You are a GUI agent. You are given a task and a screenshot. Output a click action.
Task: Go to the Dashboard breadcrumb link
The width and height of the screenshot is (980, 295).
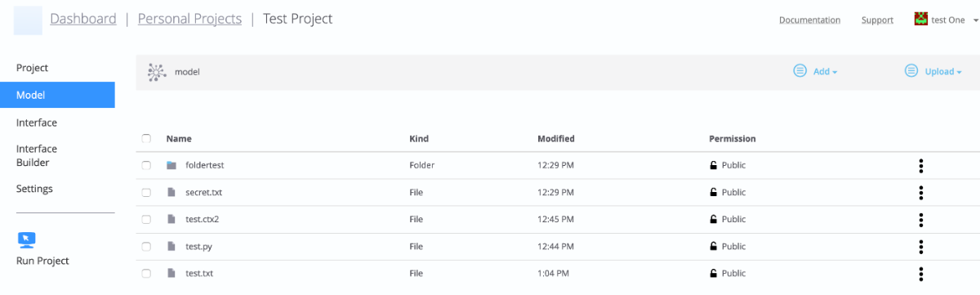[83, 19]
